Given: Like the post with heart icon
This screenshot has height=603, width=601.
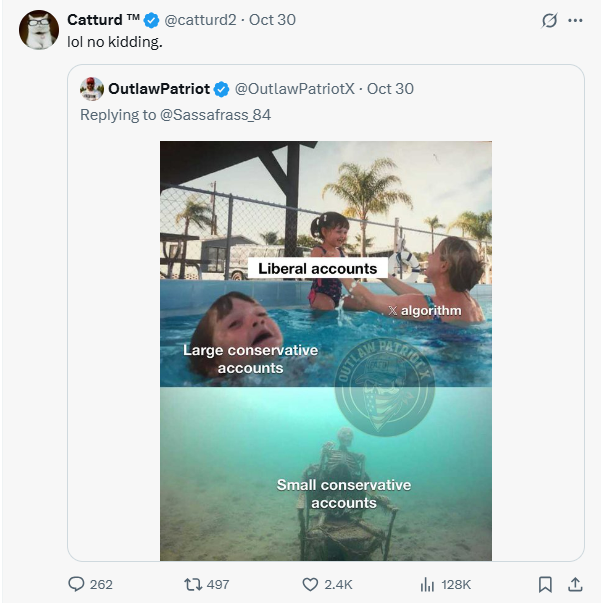Looking at the screenshot, I should pos(310,584).
